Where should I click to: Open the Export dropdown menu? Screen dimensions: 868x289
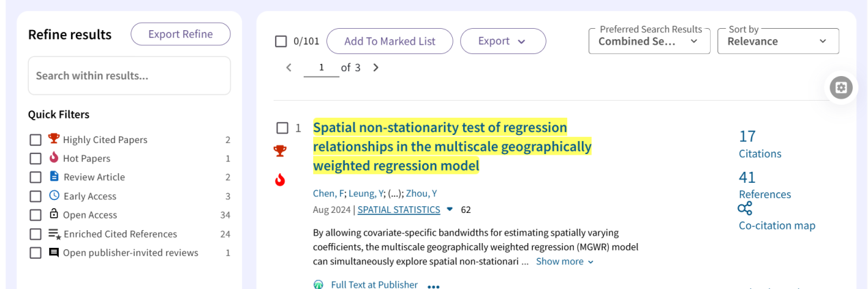point(503,41)
